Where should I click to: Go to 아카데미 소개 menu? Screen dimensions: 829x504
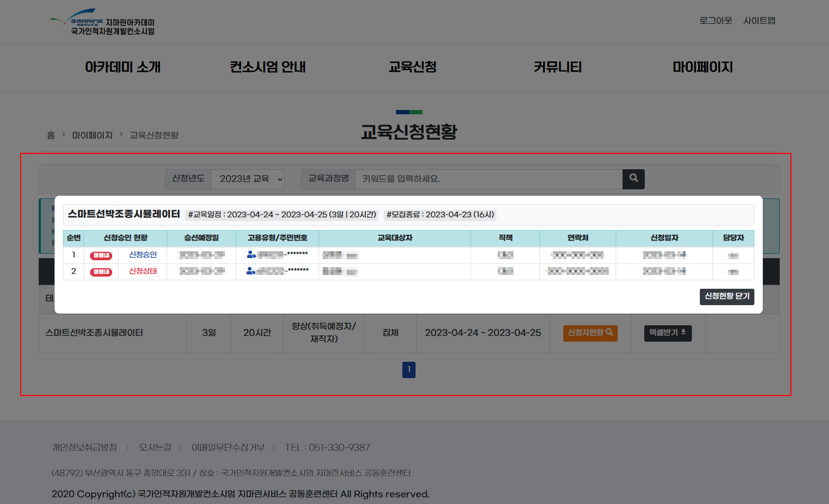point(123,67)
